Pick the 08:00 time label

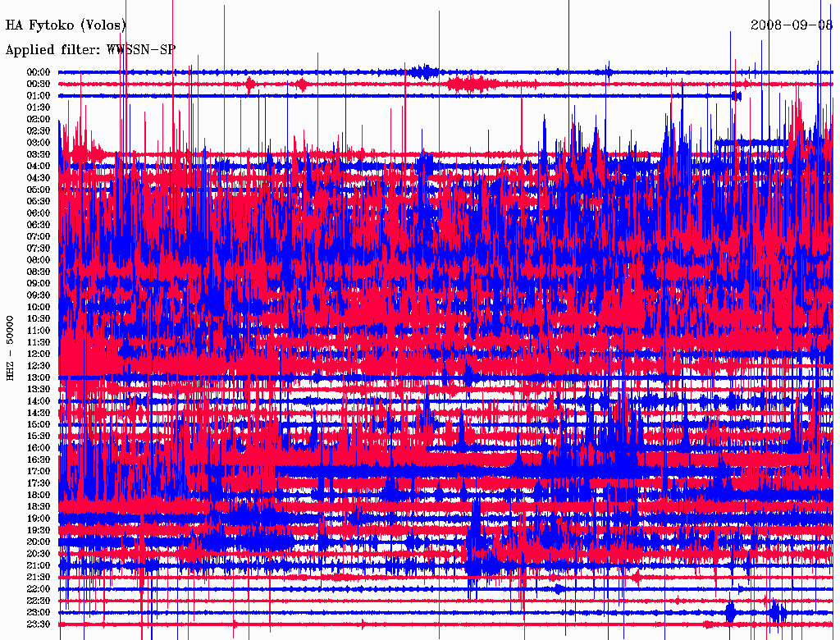tap(39, 260)
